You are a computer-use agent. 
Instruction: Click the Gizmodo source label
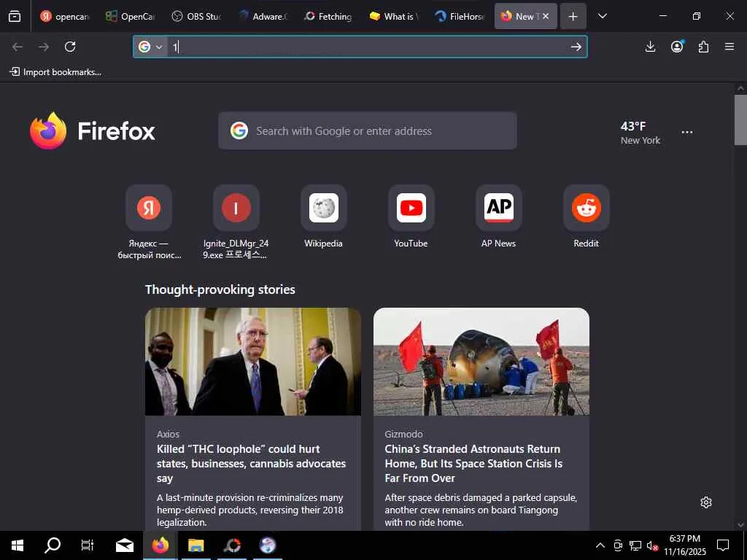coord(403,434)
